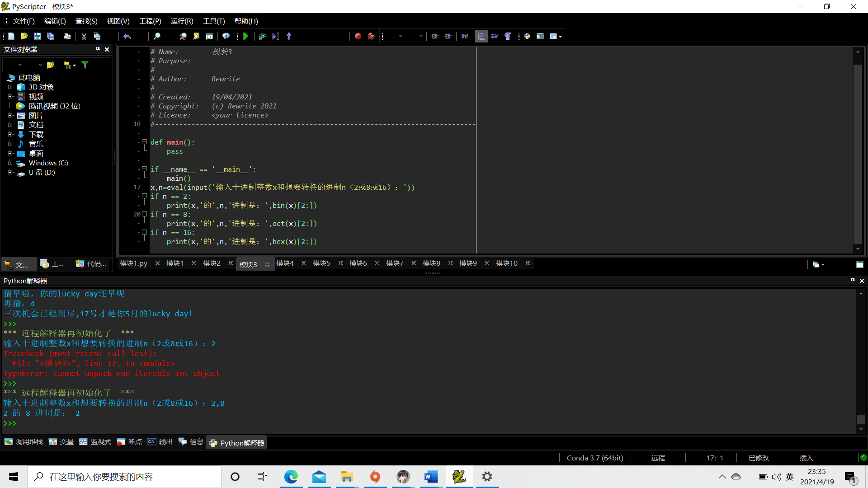Click the Find magnifier icon
This screenshot has height=488, width=868.
(x=157, y=36)
